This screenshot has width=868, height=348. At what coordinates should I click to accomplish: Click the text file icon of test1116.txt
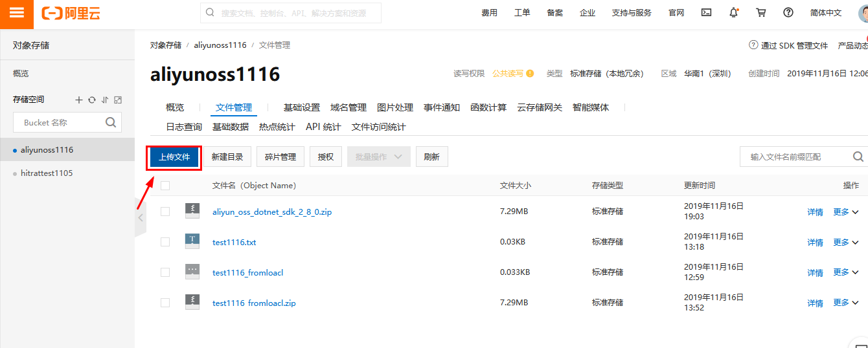pyautogui.click(x=192, y=241)
